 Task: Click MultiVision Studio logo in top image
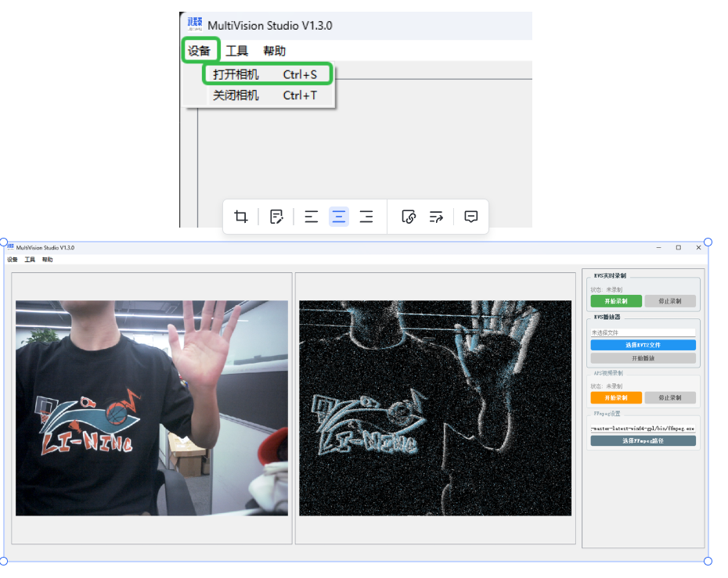pyautogui.click(x=195, y=24)
